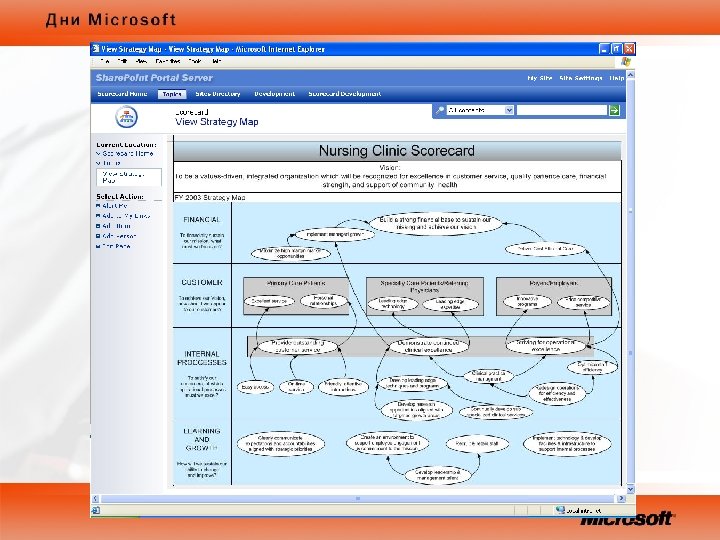The image size is (720, 540).
Task: Click the Payers/Employers group box
Action: (x=554, y=296)
